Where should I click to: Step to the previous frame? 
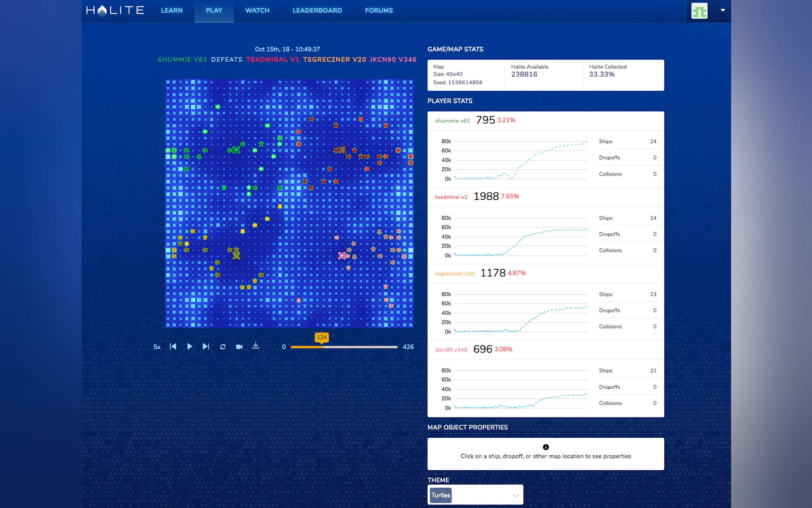click(x=173, y=346)
